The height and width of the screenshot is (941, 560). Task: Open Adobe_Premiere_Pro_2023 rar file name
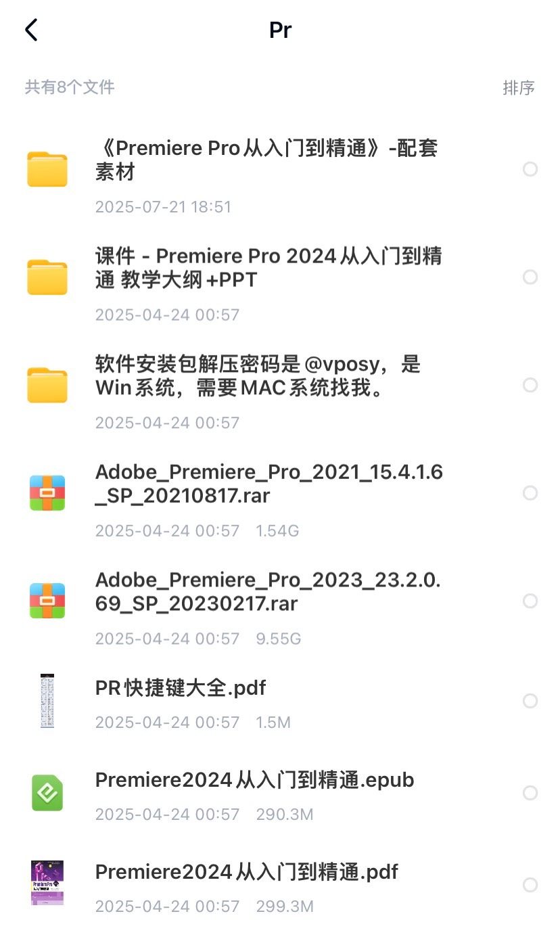(x=268, y=591)
